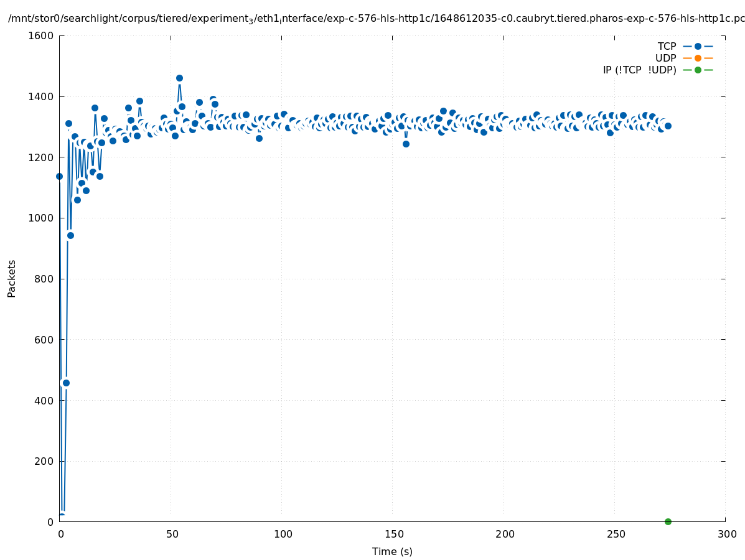
Task: Click the TCP point near 460 packets
Action: point(66,383)
